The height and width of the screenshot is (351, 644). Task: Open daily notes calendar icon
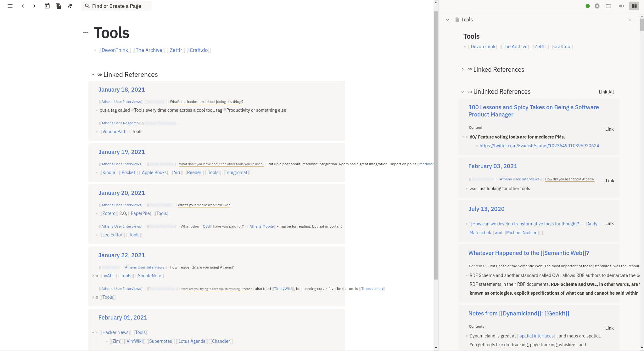pos(47,6)
